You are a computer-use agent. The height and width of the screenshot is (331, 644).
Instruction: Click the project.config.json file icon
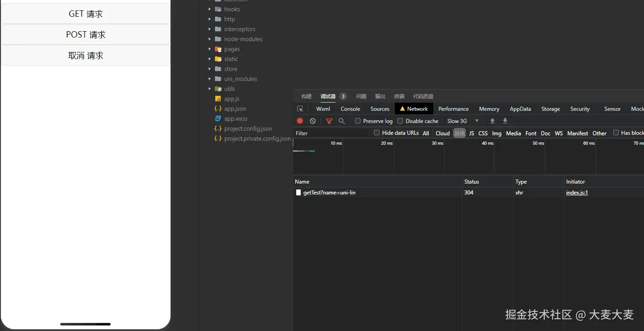(x=218, y=128)
